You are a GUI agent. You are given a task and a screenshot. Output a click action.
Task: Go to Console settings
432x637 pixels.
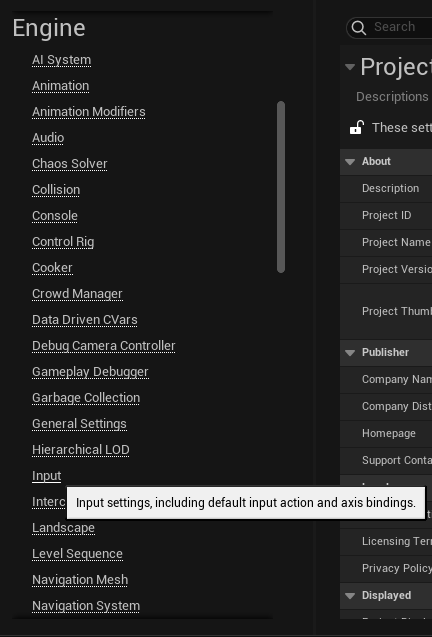coord(55,216)
